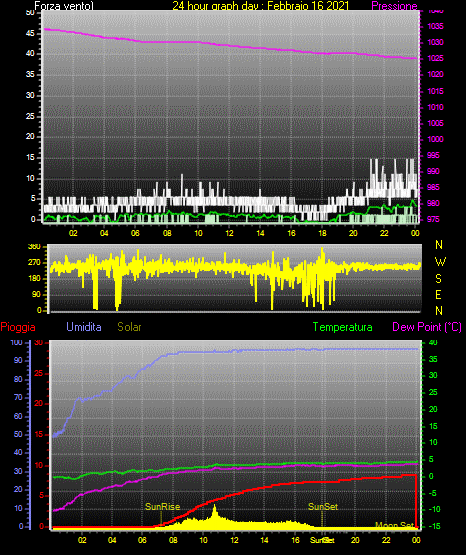Viewport: 466px width, 555px height.
Task: Click the Moon Set marker label
Action: 394,525
